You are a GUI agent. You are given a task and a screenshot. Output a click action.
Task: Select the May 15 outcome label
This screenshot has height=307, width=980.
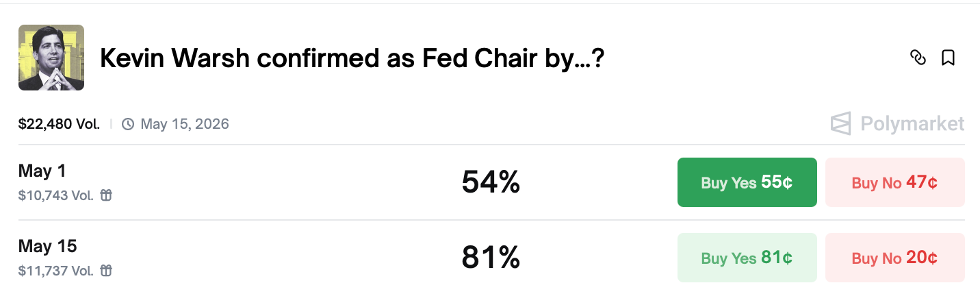47,246
